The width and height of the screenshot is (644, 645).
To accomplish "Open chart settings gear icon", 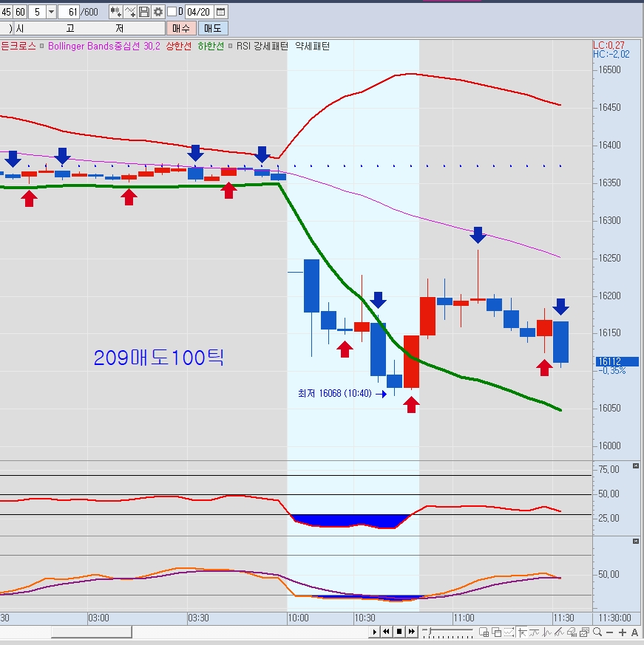I will coord(157,12).
